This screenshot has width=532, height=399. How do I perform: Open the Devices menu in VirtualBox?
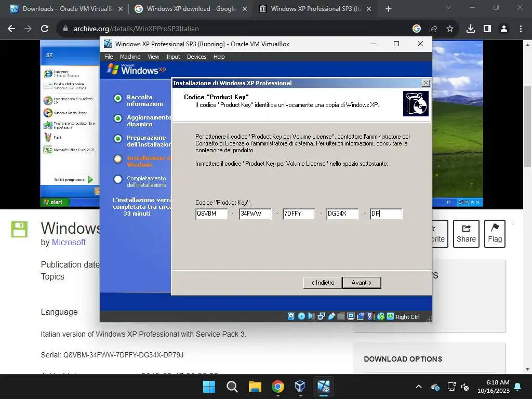pos(196,57)
